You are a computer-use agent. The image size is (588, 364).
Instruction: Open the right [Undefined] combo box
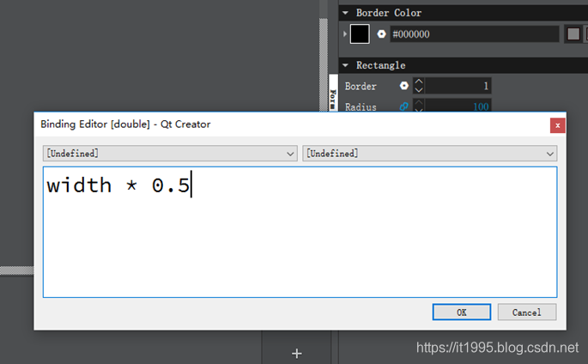(x=430, y=154)
